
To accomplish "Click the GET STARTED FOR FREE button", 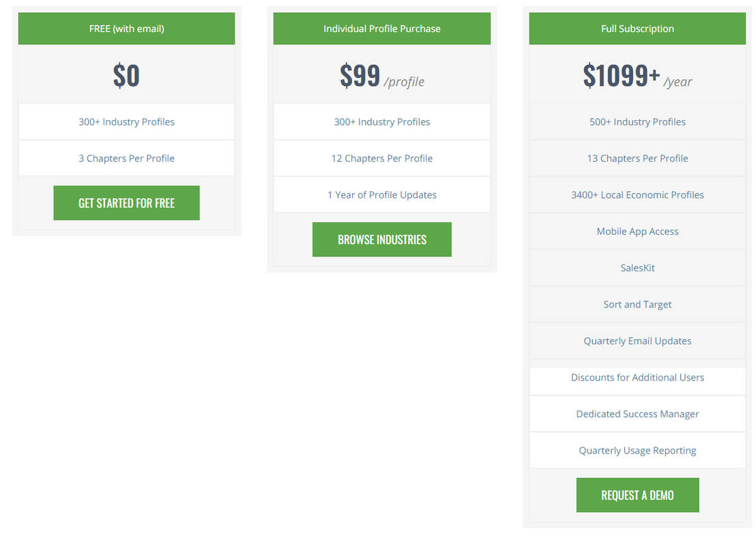I will pyautogui.click(x=126, y=202).
